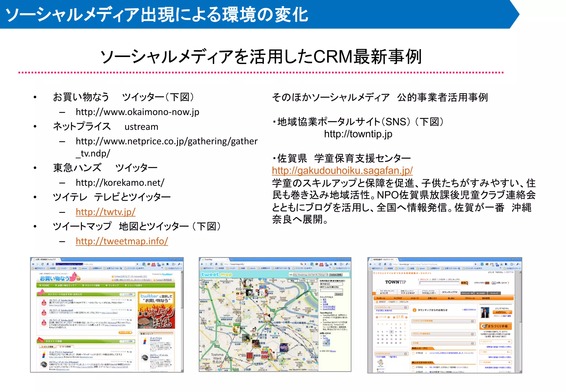
Task: Follow the http://tweetmap.info/ link
Action: (122, 241)
